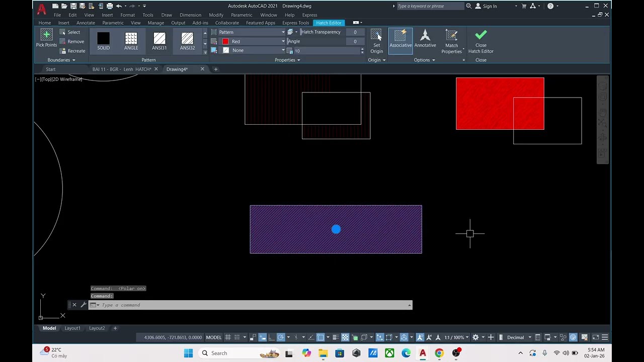Toggle drawing grid display in status bar
644x362 pixels.
pos(228,337)
